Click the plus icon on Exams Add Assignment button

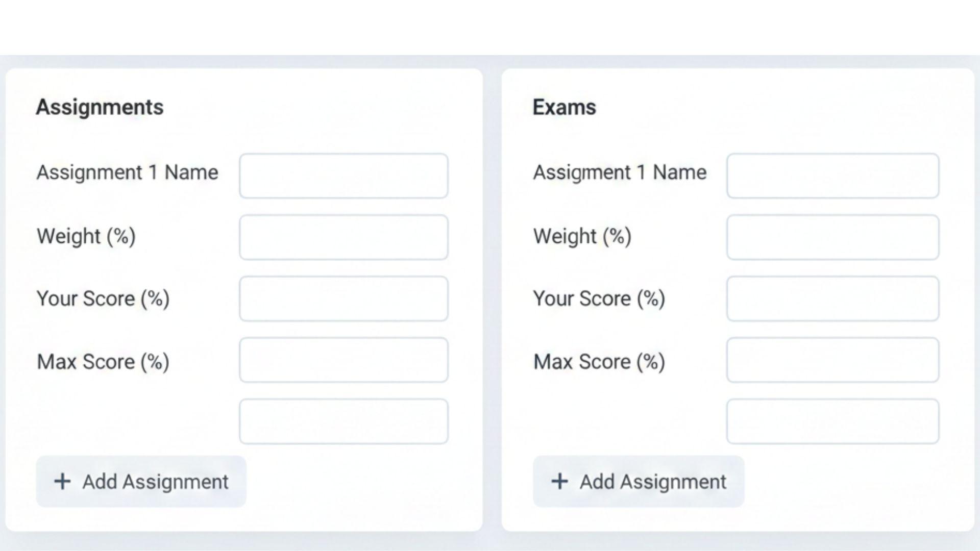pyautogui.click(x=560, y=481)
